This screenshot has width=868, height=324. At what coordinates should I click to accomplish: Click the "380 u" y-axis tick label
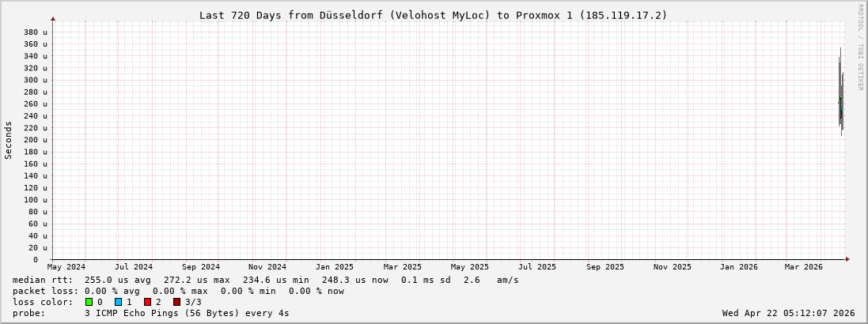(35, 32)
